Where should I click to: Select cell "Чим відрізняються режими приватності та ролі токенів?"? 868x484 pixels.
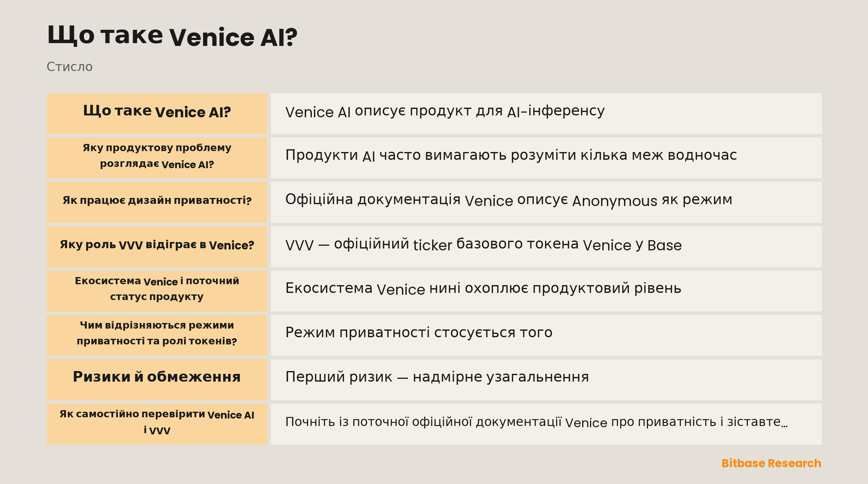pyautogui.click(x=157, y=335)
